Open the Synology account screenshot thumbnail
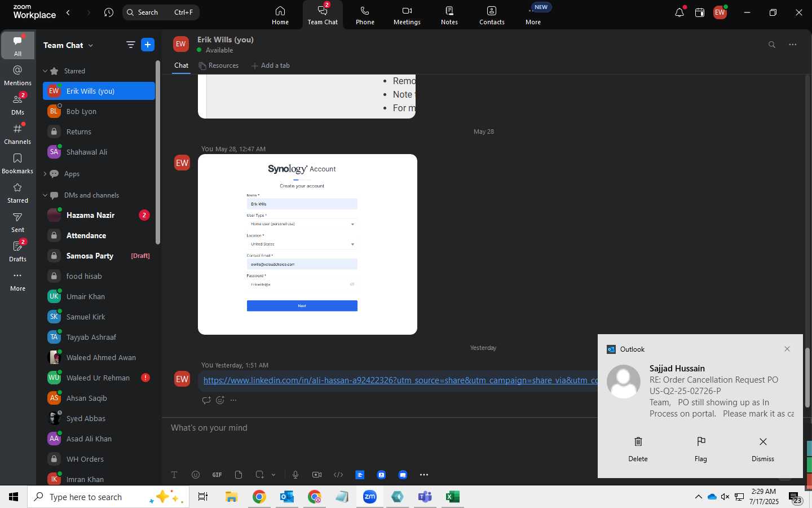Viewport: 812px width, 508px height. [x=307, y=244]
